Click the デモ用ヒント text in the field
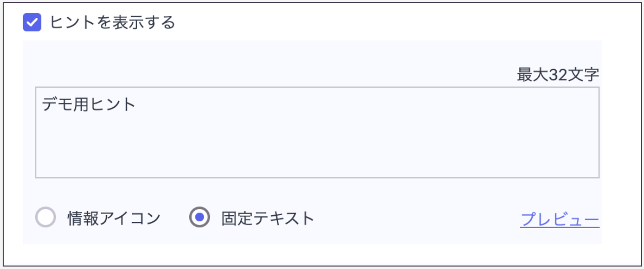644x269 pixels. tap(89, 105)
